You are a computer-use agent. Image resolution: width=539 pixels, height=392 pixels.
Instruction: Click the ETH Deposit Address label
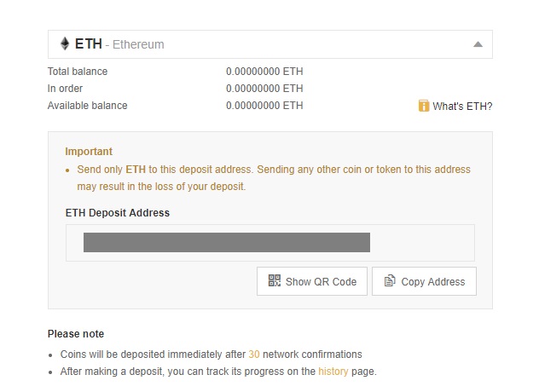(x=118, y=213)
